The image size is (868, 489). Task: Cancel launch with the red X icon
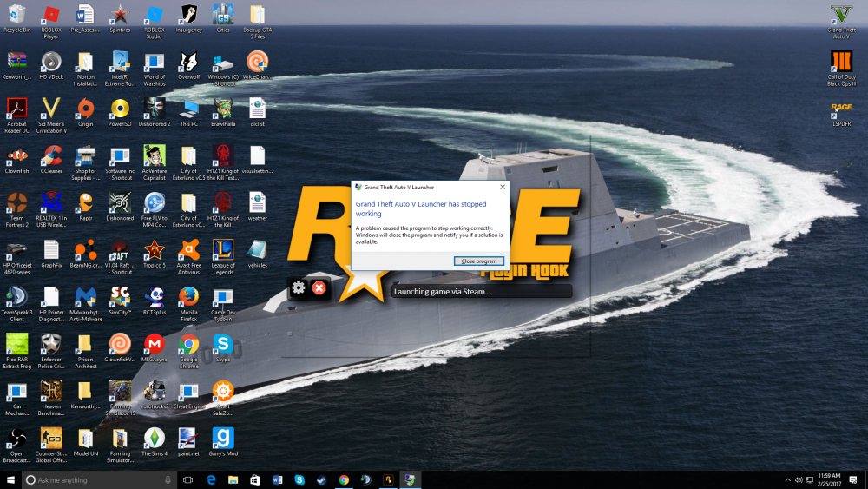[319, 287]
